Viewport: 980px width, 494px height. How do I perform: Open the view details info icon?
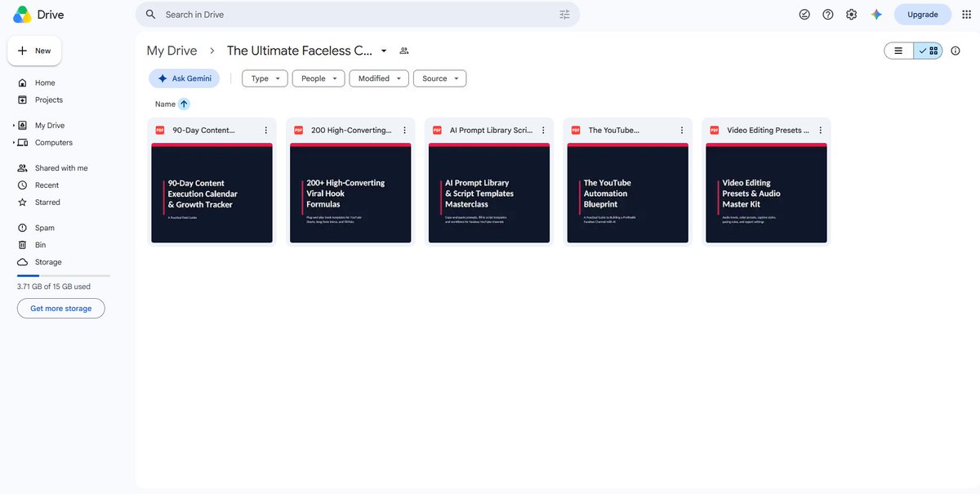click(955, 51)
